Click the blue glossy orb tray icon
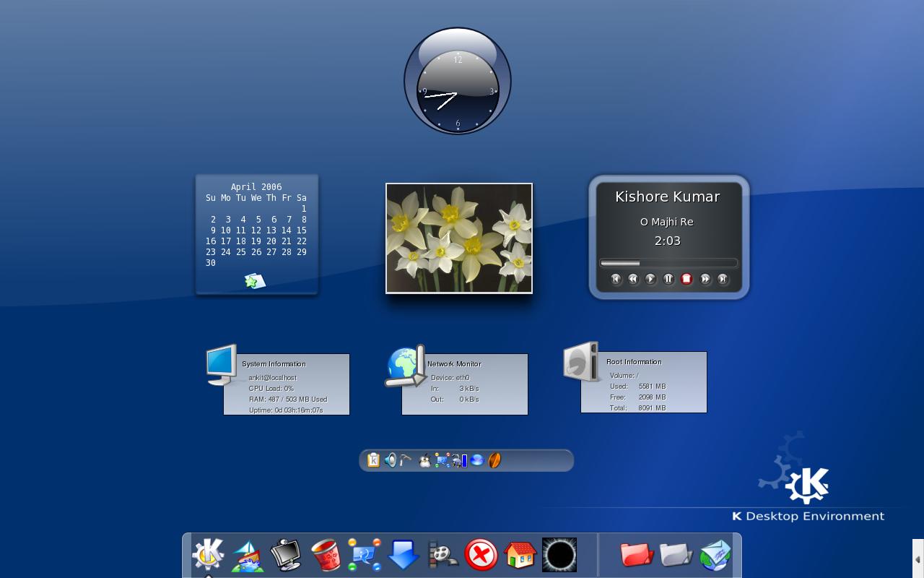 click(x=477, y=460)
